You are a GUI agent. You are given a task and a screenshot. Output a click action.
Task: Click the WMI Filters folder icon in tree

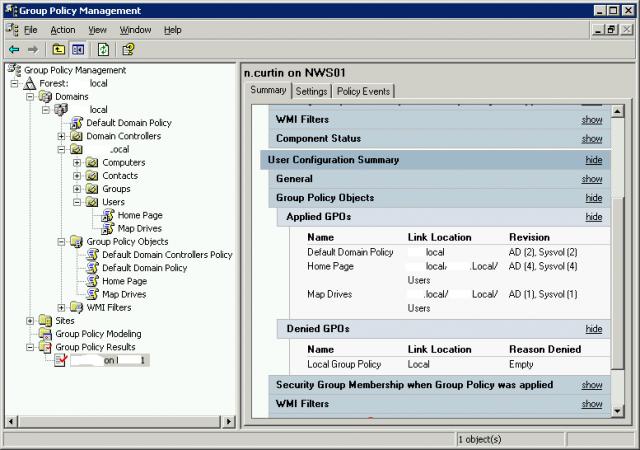77,307
